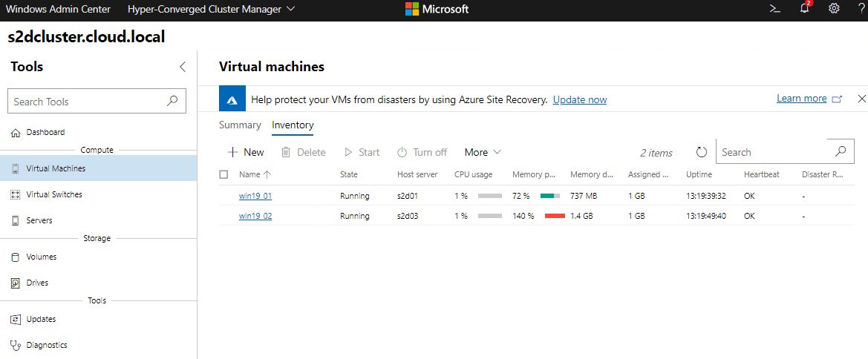
Task: Open the settings gear
Action: click(x=834, y=9)
